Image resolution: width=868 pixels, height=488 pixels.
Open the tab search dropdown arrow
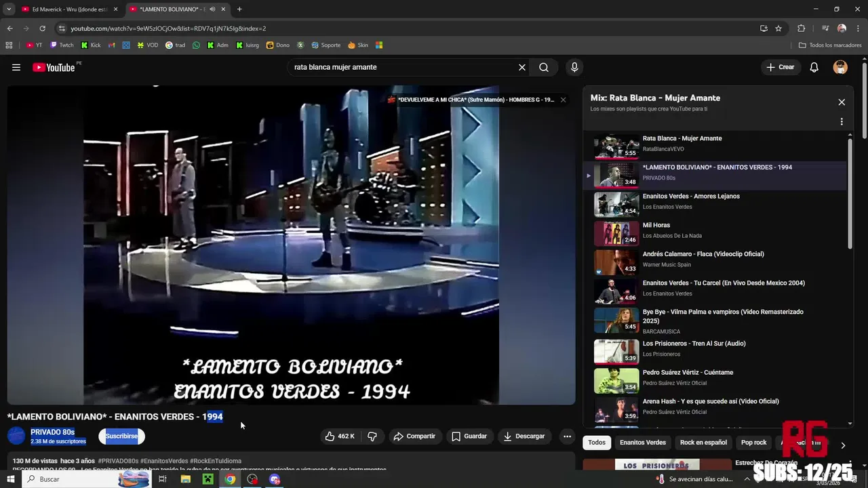click(x=9, y=9)
